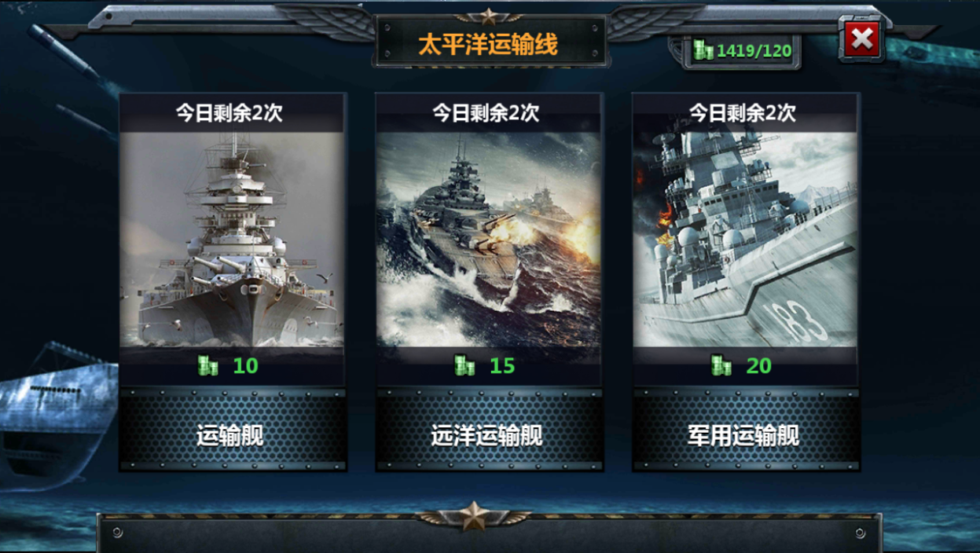Image resolution: width=980 pixels, height=553 pixels.
Task: Click the 太平洋运输线 title plate
Action: [x=488, y=46]
